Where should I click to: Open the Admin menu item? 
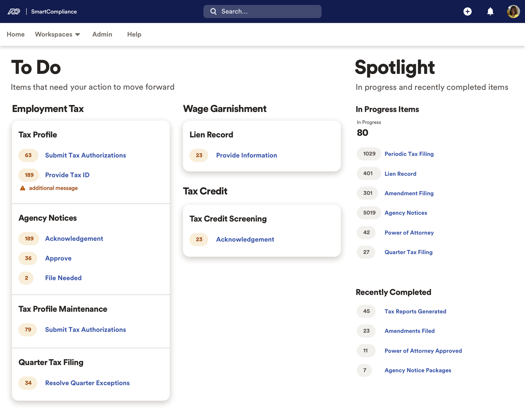[x=102, y=34]
